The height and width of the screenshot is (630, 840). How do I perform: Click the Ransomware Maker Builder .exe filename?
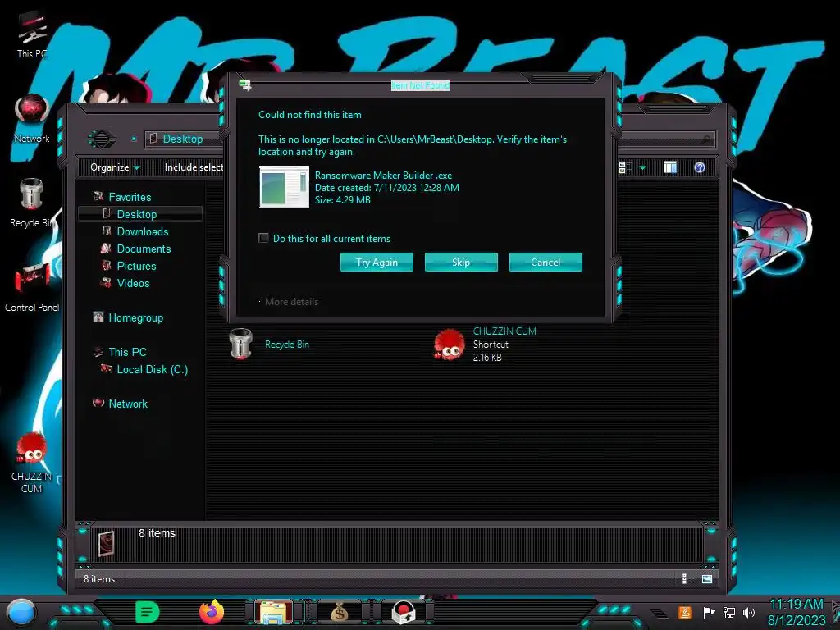point(384,176)
